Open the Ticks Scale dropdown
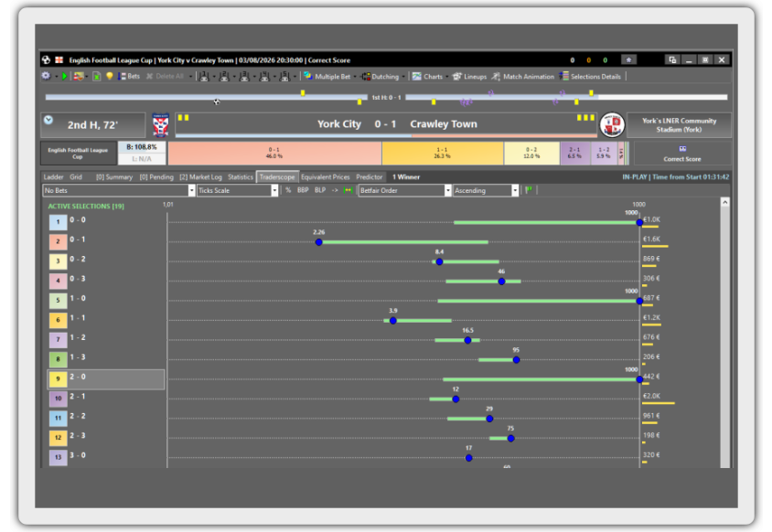772x532 pixels. [x=238, y=190]
